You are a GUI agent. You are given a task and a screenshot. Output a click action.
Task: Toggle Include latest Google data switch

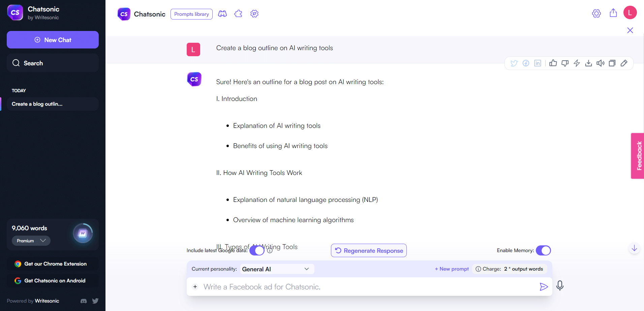pyautogui.click(x=257, y=250)
